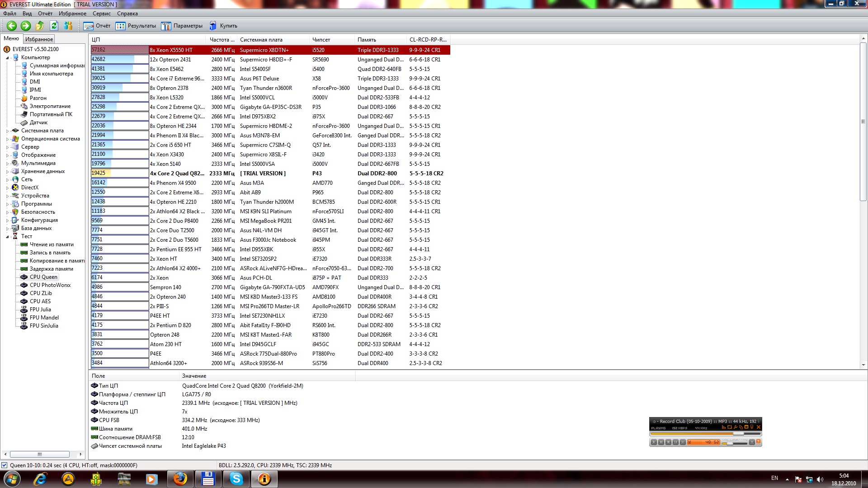
Task: Sort by the Частота column header
Action: pos(222,40)
